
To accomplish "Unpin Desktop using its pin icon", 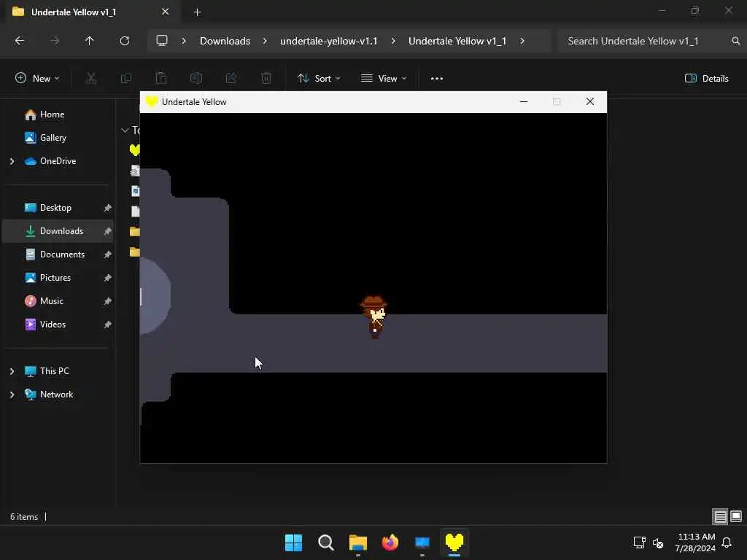I will tap(108, 208).
